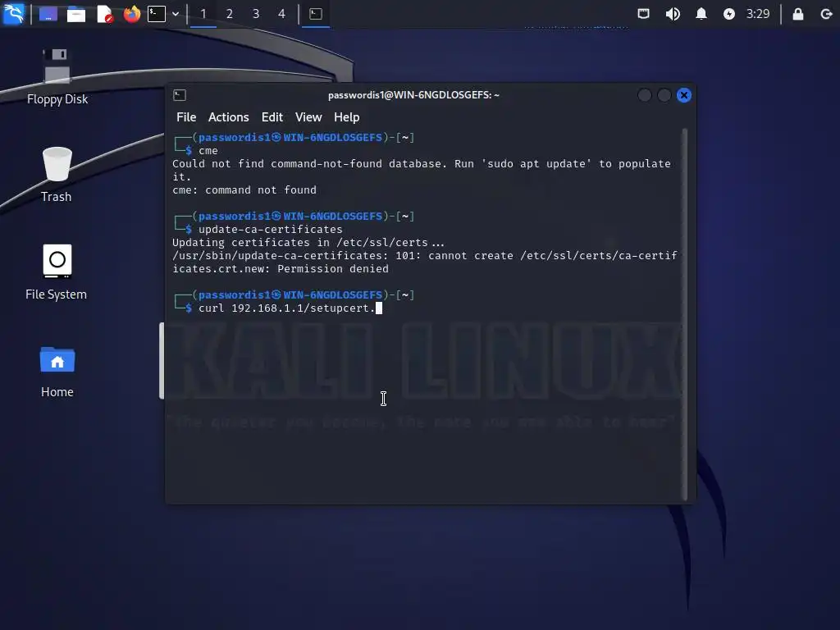840x630 pixels.
Task: Click the 'cme: command not found' output line
Action: pyautogui.click(x=244, y=190)
